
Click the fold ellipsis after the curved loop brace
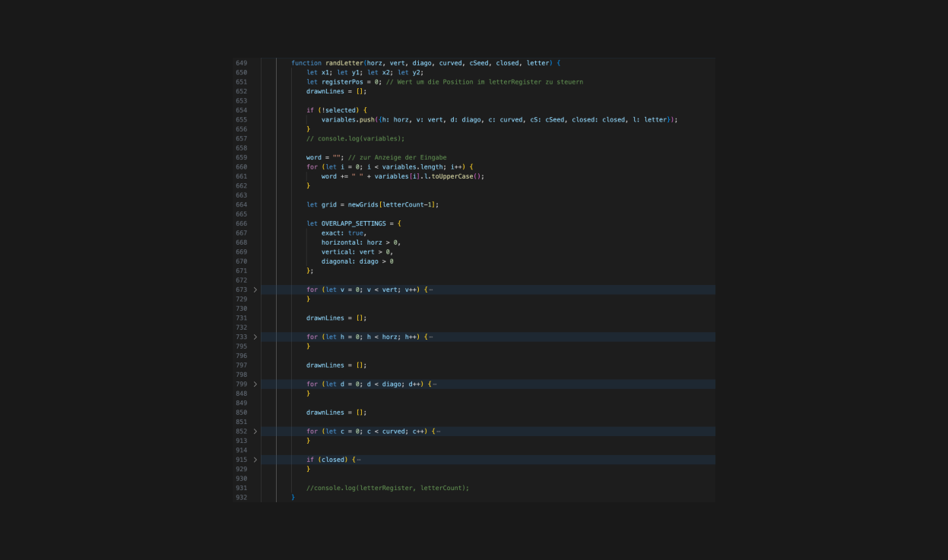click(439, 432)
